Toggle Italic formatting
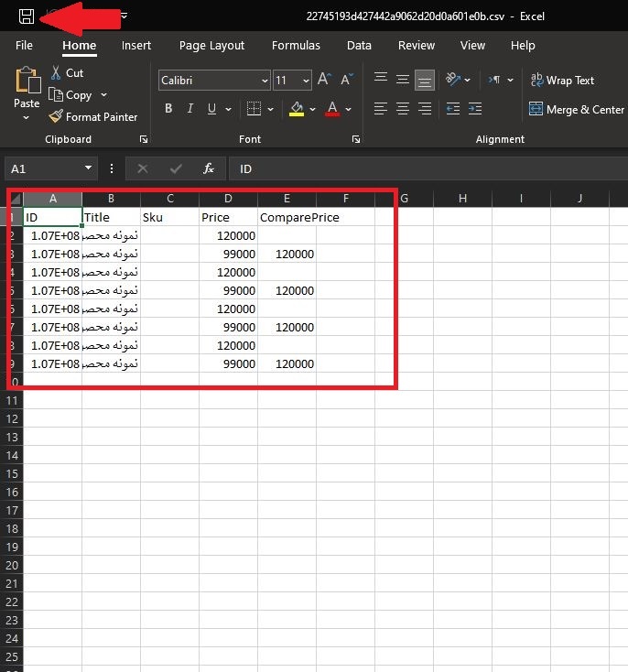Screen dimensions: 628x672 pos(190,109)
